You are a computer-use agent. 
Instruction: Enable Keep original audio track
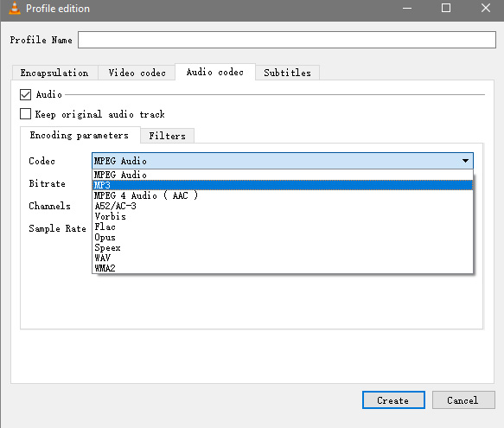pyautogui.click(x=25, y=114)
